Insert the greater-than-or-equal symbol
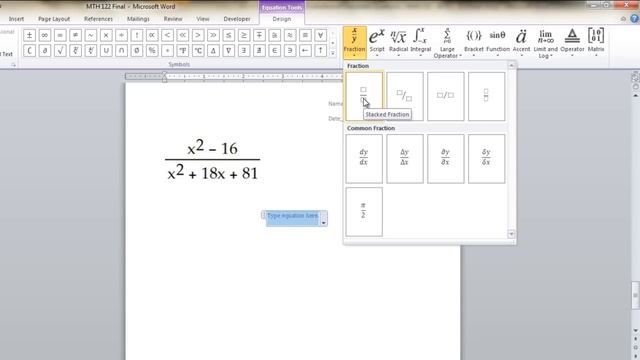 click(x=244, y=36)
